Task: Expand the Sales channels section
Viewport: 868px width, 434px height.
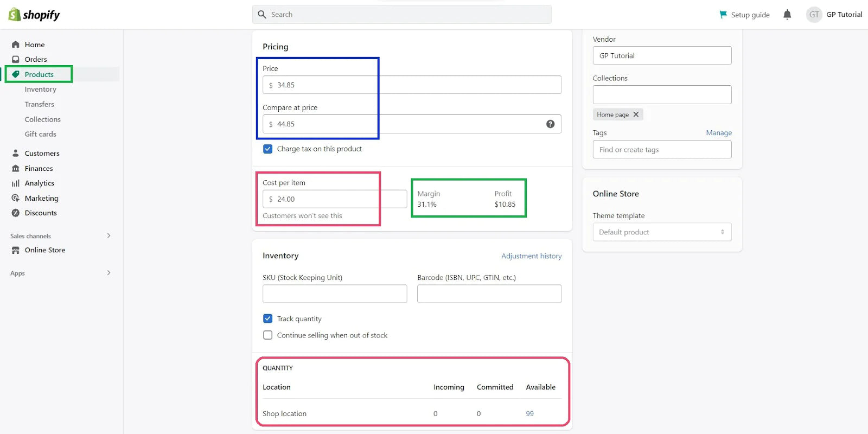Action: [108, 235]
